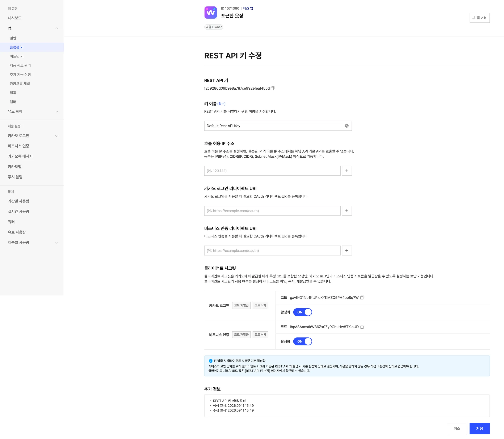Open 대시보드 in the sidebar

(x=15, y=18)
